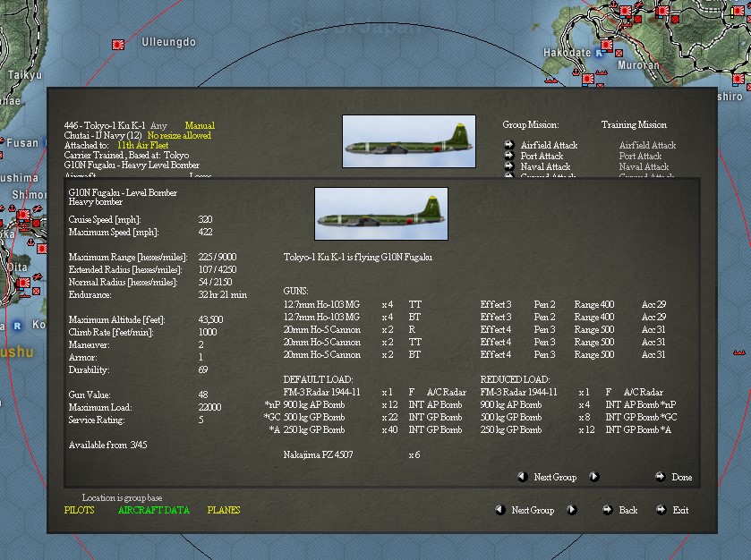Click Exit label
751x560 pixels.
[680, 510]
